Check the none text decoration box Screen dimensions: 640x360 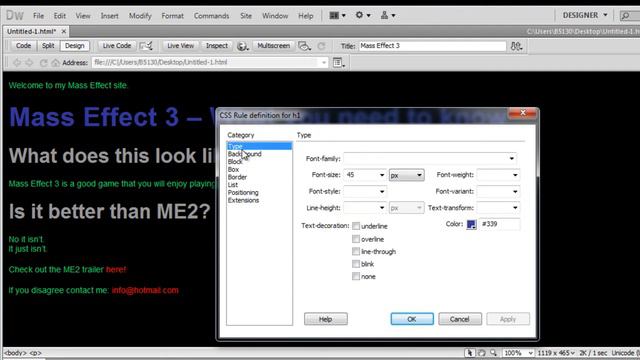[356, 276]
